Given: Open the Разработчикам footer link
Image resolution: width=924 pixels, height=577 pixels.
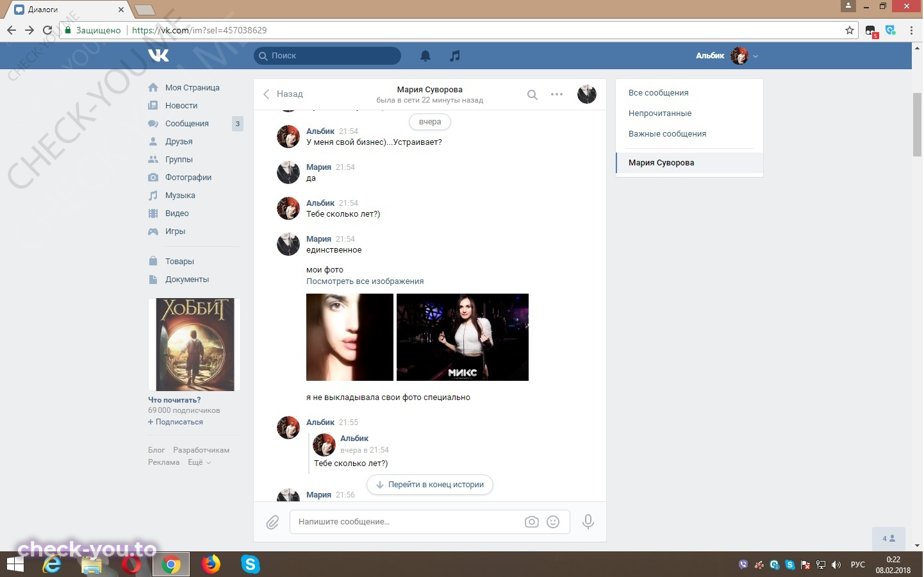Looking at the screenshot, I should pyautogui.click(x=201, y=450).
